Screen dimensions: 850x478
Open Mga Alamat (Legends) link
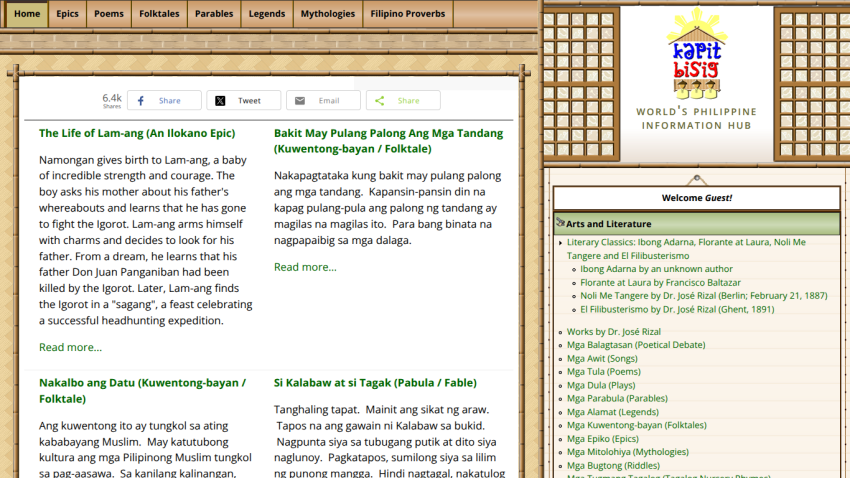[613, 412]
